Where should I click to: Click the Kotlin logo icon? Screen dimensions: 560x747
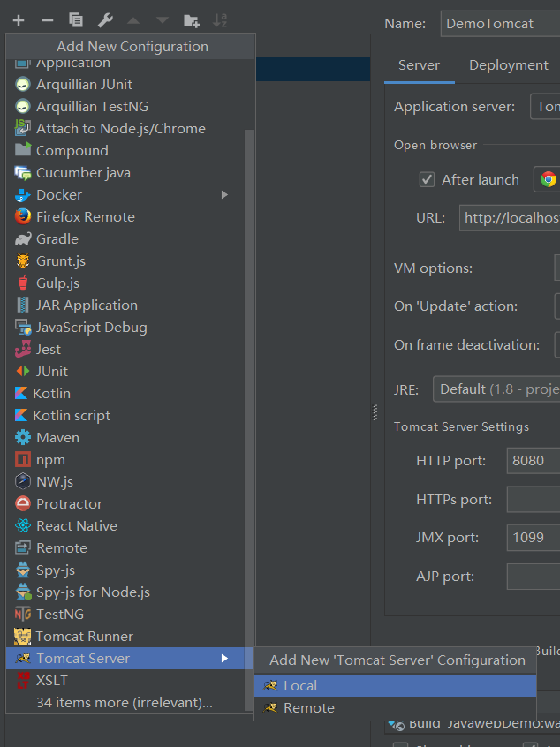pos(21,393)
